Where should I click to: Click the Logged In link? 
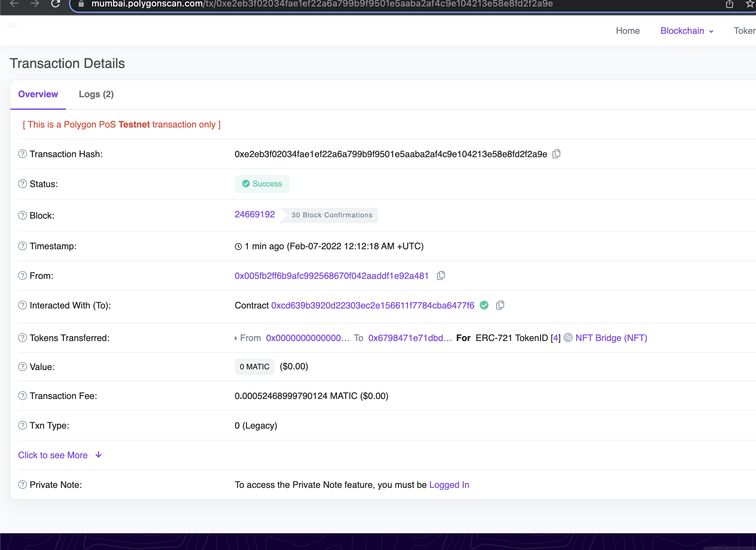point(449,485)
